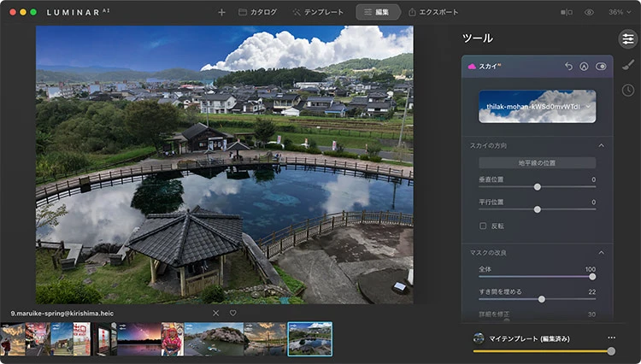
Task: Reset the Sky AI tool with undo arrow
Action: pos(569,67)
